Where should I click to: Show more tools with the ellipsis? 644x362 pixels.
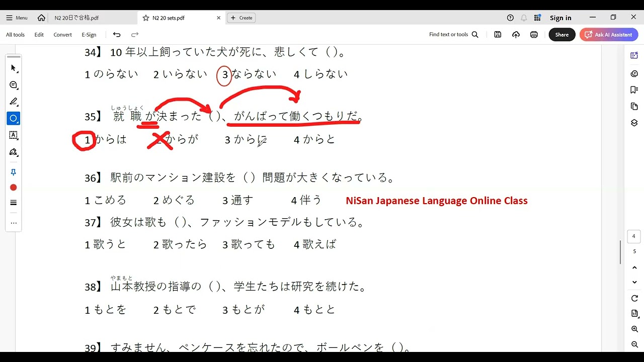click(x=14, y=223)
